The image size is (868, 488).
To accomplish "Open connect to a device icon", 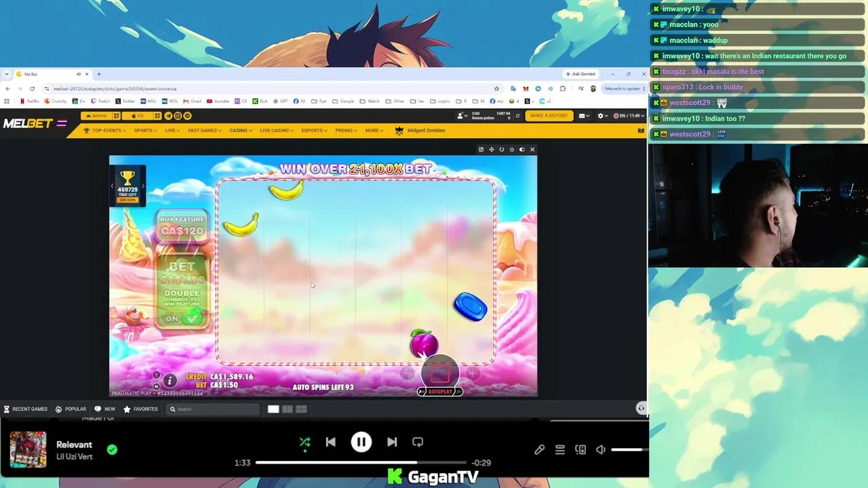I will [580, 449].
